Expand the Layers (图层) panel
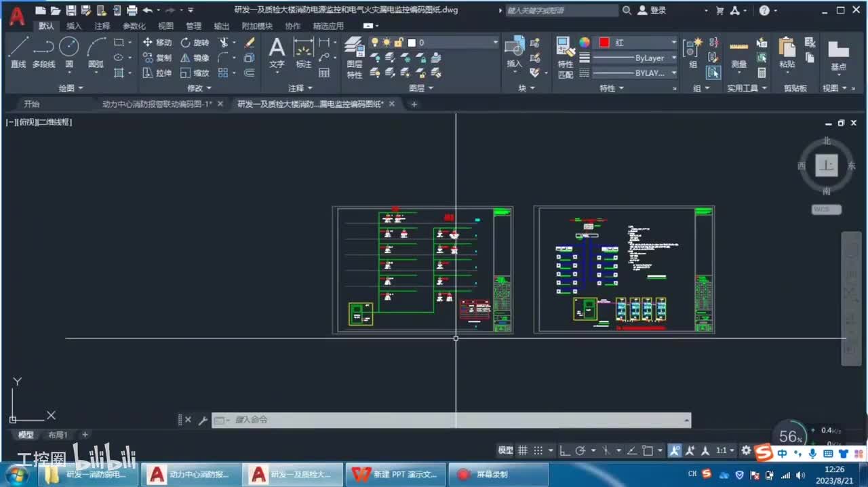The height and width of the screenshot is (487, 868). [x=421, y=88]
